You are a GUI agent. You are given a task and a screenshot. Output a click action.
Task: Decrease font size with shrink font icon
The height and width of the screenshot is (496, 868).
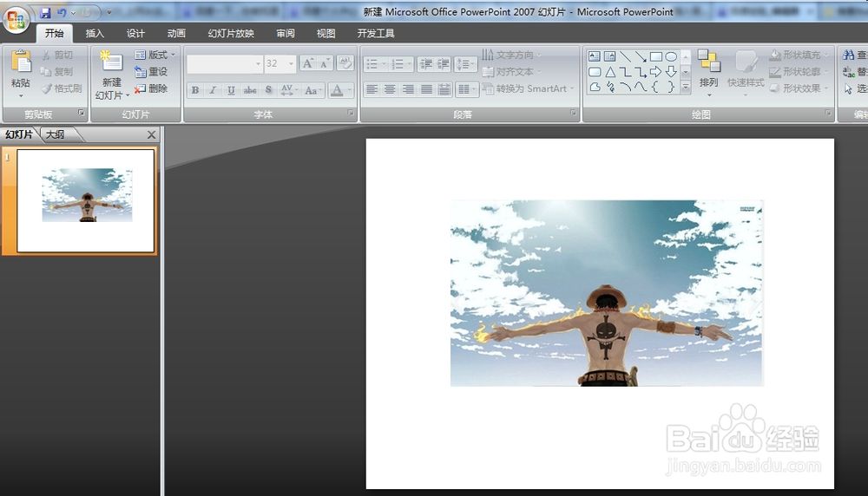click(325, 63)
